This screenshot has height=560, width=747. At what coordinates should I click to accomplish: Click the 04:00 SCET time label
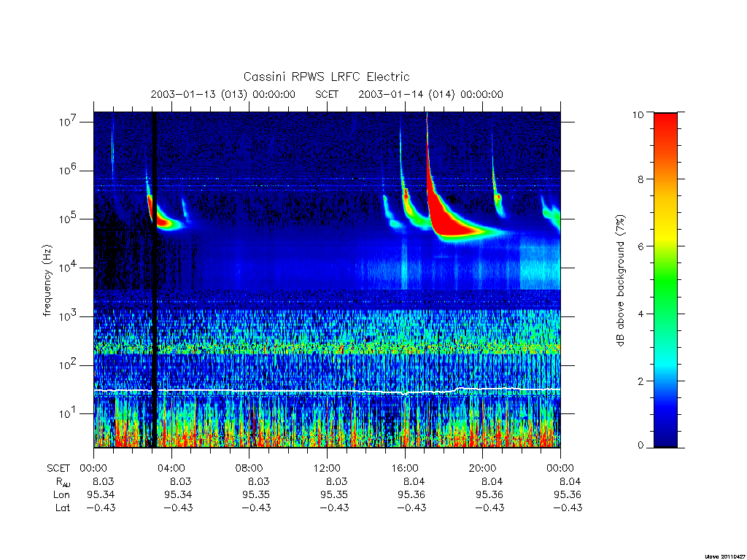[x=171, y=468]
